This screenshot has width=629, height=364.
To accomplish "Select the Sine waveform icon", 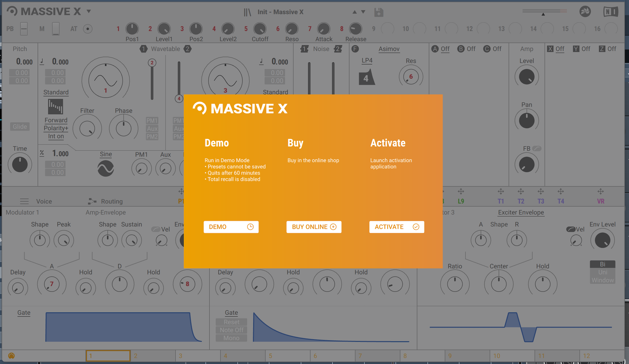I will point(106,168).
